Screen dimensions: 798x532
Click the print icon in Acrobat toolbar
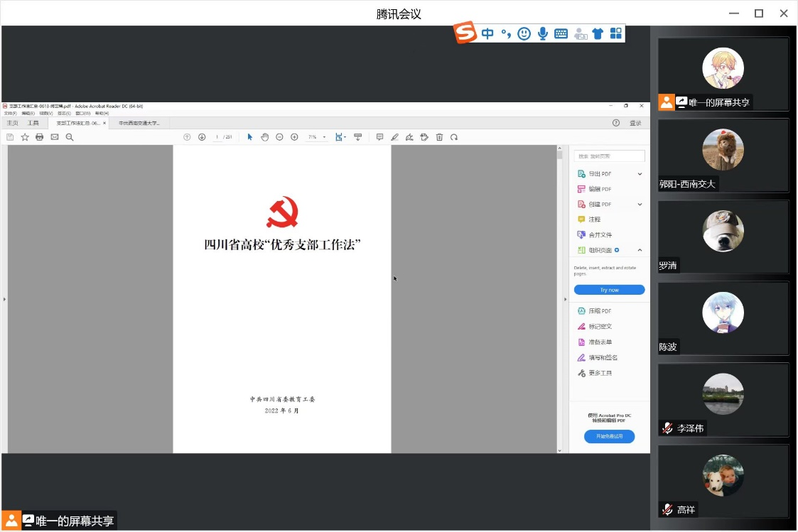click(40, 137)
